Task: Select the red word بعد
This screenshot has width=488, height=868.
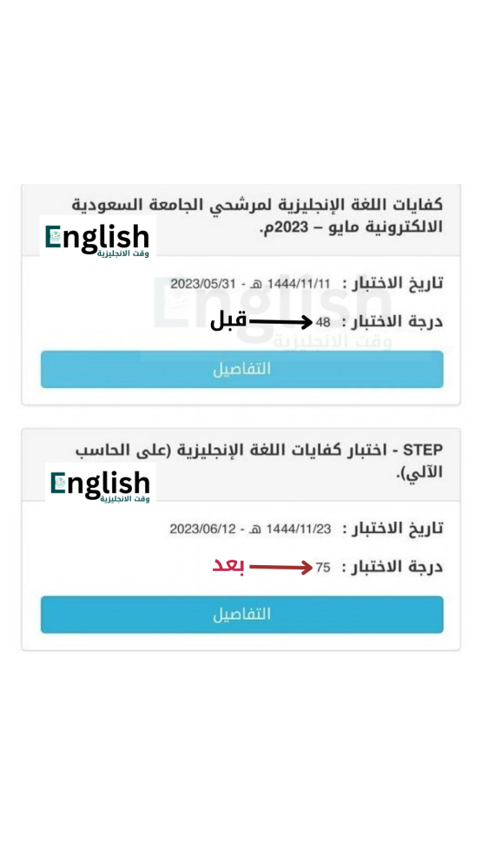Action: point(228,566)
